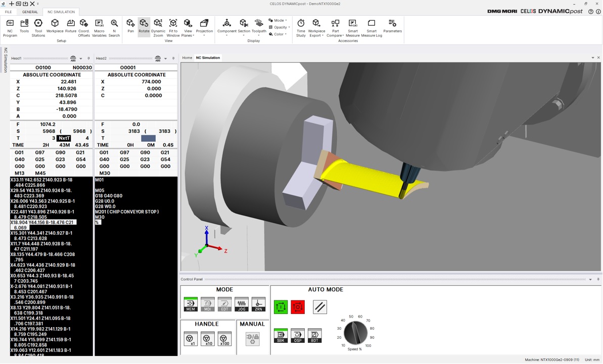Open the Color dropdown menu

278,34
